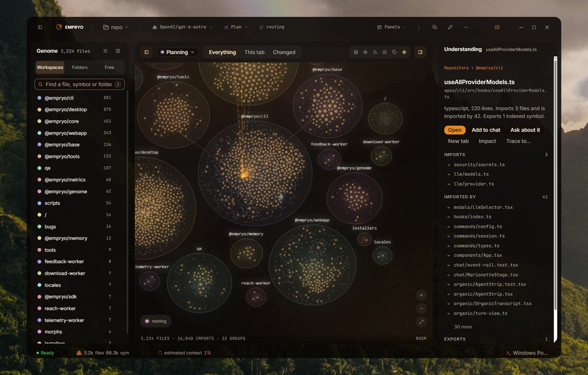Toggle the right Understanding panel icon

point(420,52)
